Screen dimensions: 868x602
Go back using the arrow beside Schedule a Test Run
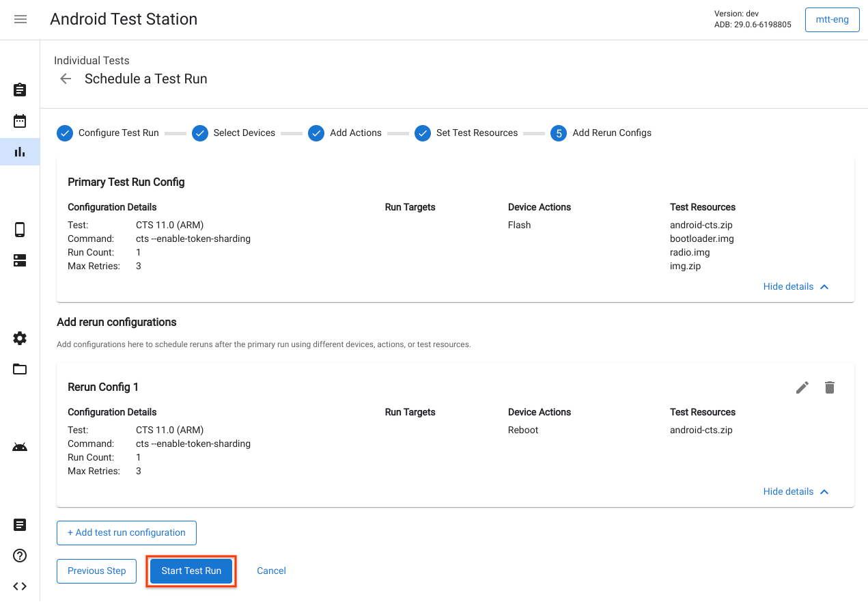point(66,79)
